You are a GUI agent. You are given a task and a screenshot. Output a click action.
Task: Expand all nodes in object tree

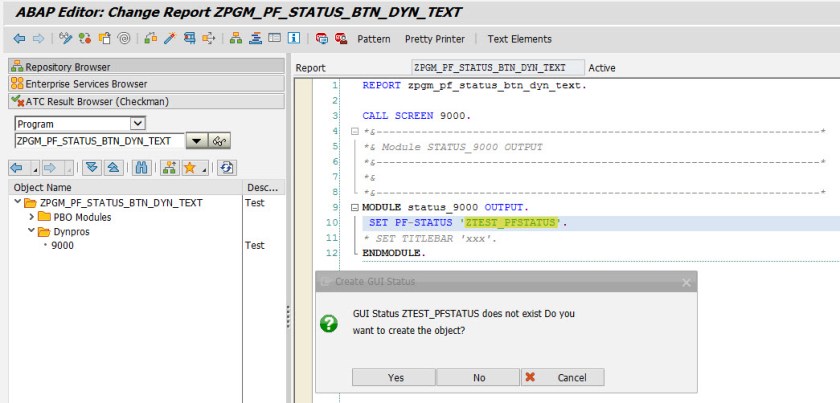92,168
